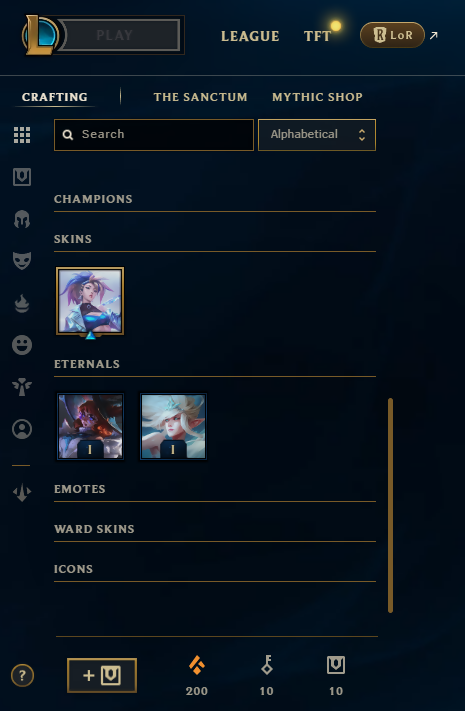The image size is (465, 711).
Task: Open the Mythic Shop tab
Action: 317,97
